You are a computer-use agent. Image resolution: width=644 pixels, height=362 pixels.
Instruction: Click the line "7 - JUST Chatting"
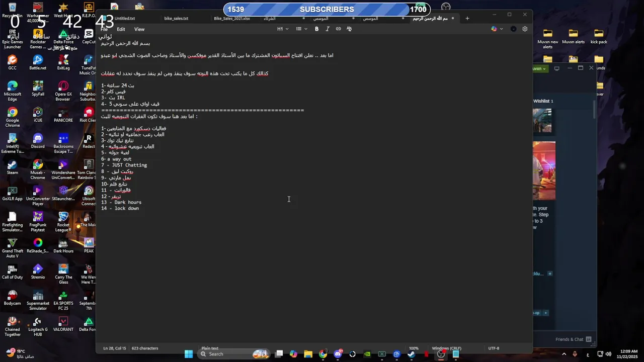tap(124, 165)
